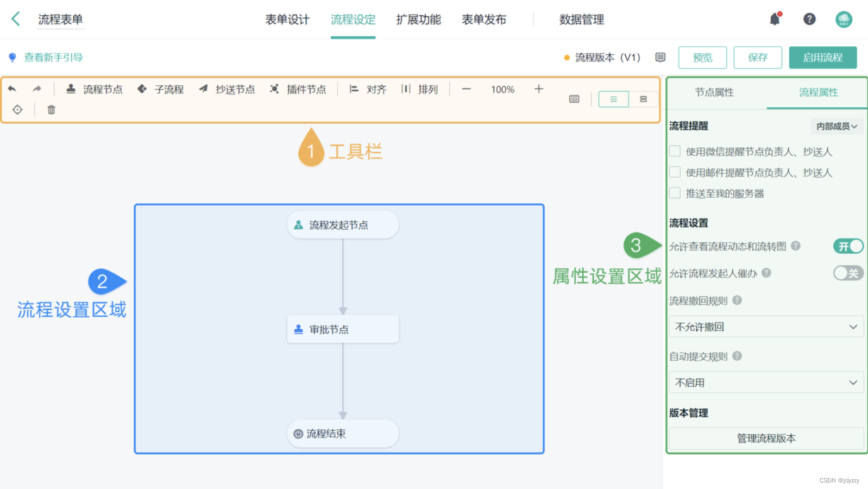Viewport: 868px width, 489px height.
Task: Go back using the left arrow icon
Action: pyautogui.click(x=16, y=19)
